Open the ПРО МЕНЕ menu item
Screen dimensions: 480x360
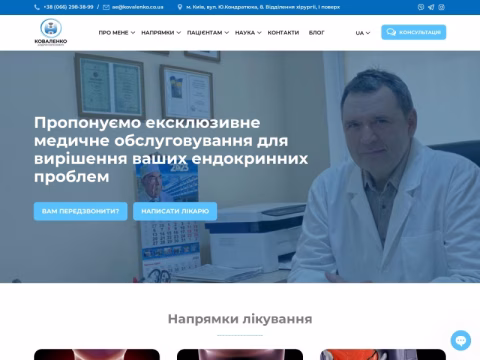click(113, 33)
